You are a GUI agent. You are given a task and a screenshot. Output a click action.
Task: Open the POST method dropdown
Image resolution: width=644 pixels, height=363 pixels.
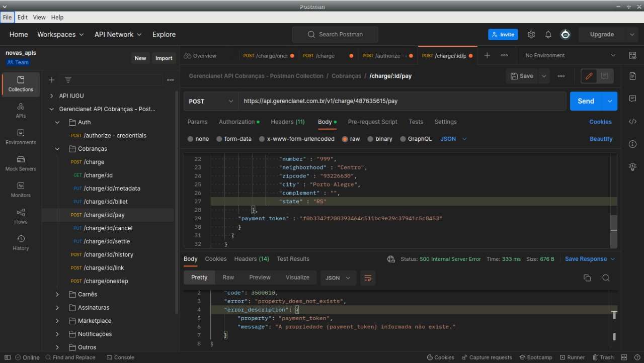click(211, 101)
